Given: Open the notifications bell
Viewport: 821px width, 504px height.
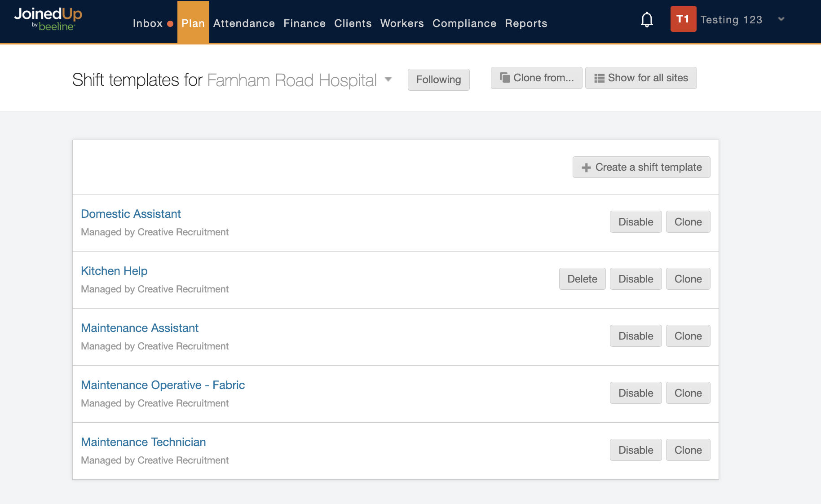Looking at the screenshot, I should tap(647, 20).
